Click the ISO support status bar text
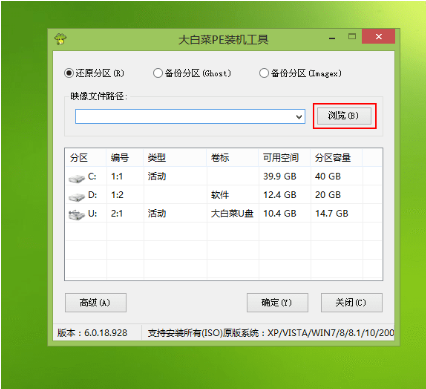 pyautogui.click(x=271, y=333)
